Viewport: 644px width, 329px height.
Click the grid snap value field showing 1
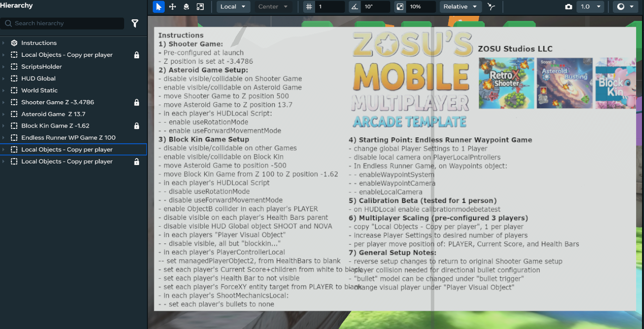click(330, 7)
